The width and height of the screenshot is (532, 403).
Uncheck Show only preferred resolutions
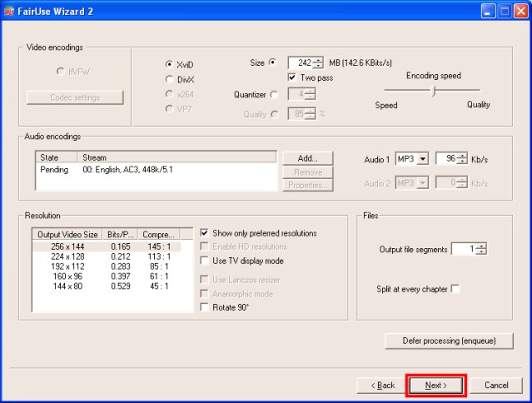point(205,233)
